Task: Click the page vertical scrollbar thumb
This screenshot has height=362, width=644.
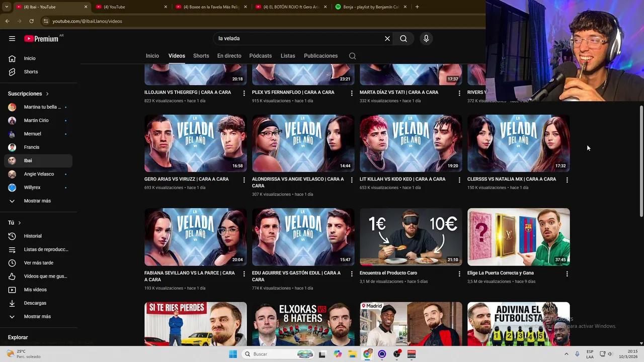Action: tap(641, 161)
